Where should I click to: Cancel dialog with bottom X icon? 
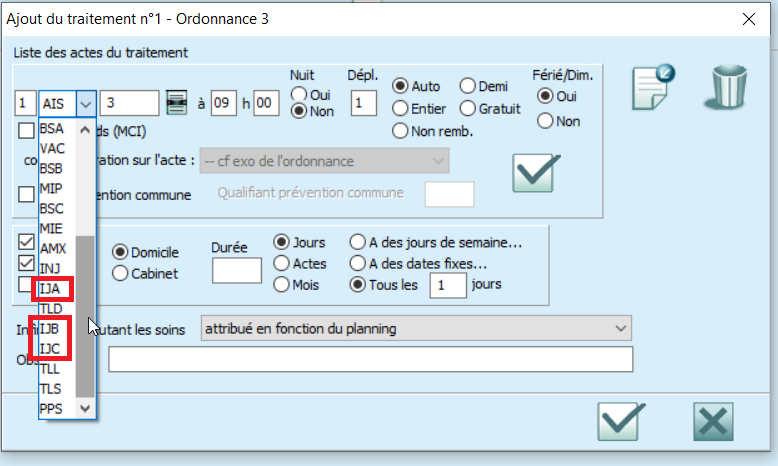coord(712,420)
